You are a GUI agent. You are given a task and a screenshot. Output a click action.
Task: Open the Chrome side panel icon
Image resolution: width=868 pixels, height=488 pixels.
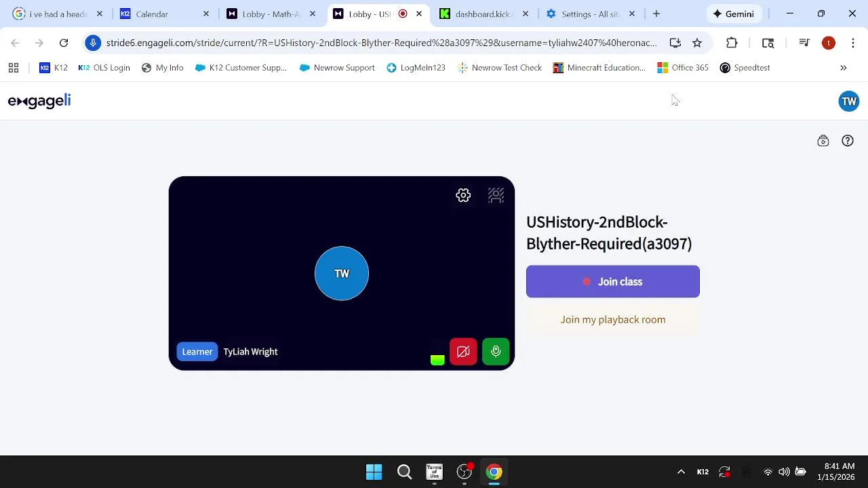768,43
